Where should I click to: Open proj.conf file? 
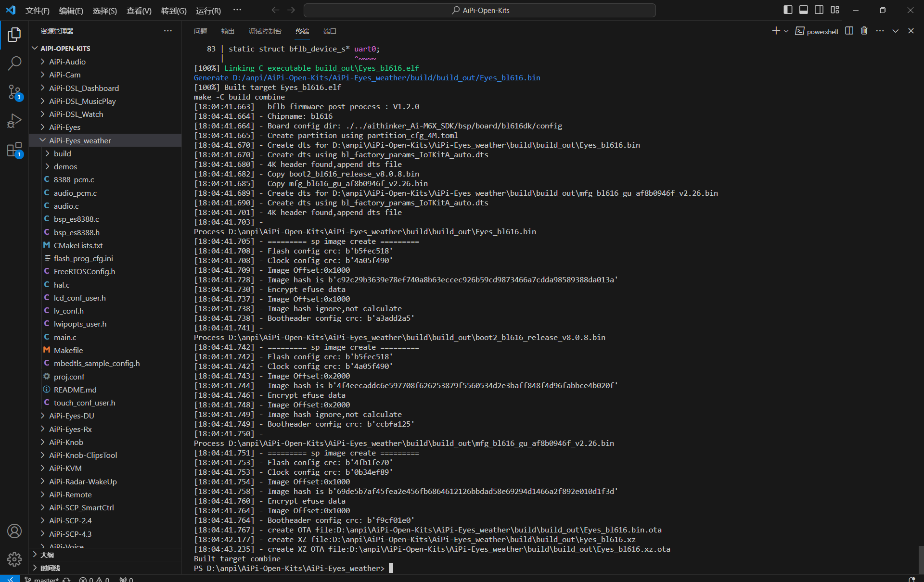[x=105, y=377]
